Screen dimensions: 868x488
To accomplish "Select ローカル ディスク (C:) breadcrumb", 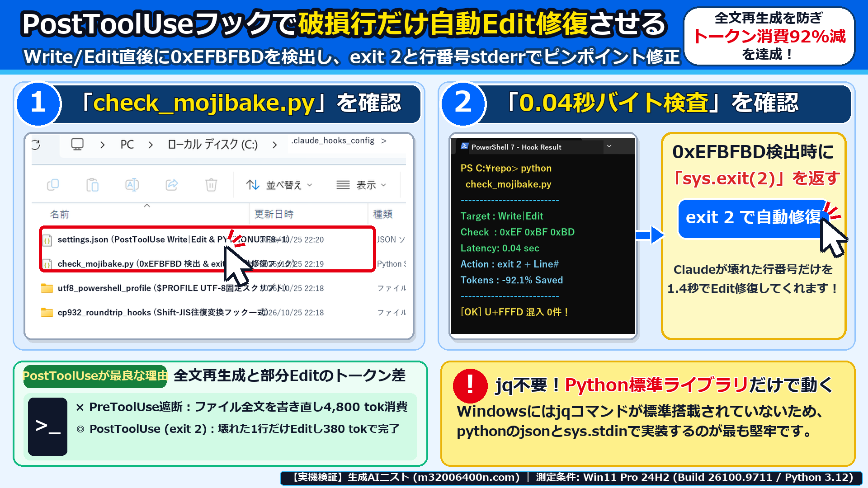I will tap(212, 145).
